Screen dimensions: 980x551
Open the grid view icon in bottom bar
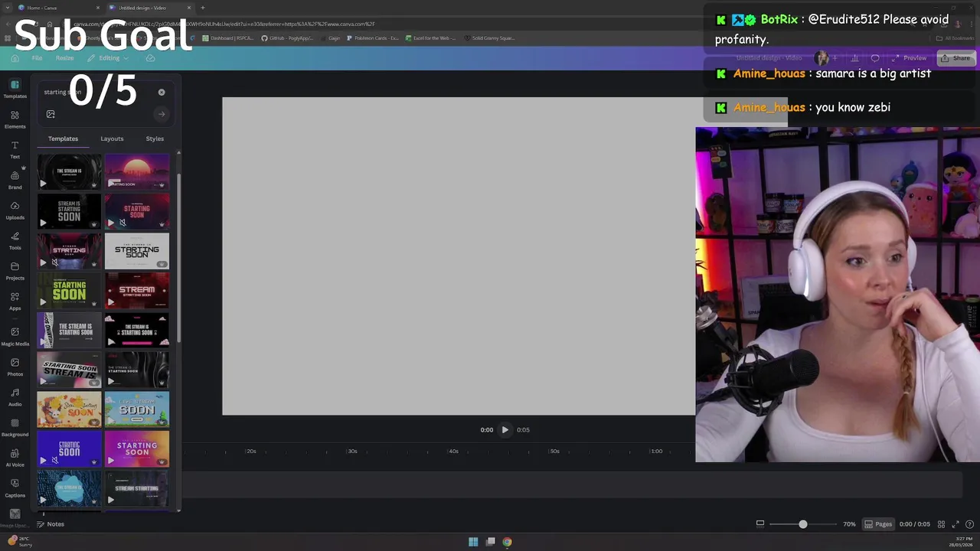click(941, 524)
